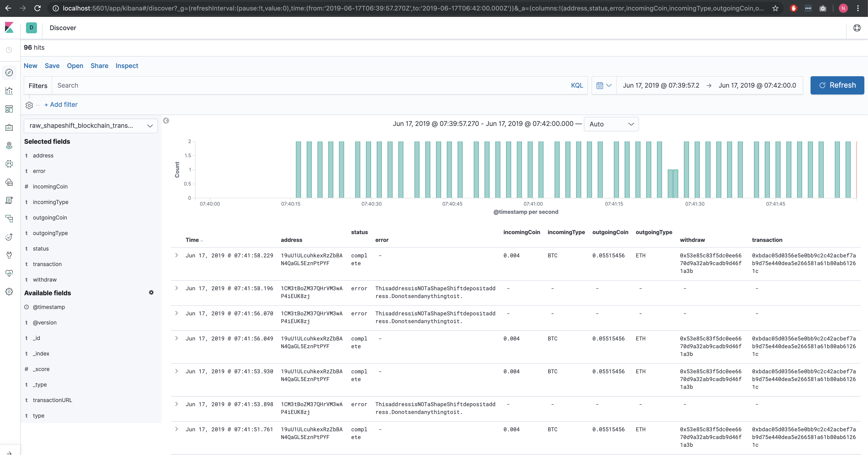Open Maps from the sidebar icon
The height and width of the screenshot is (455, 868).
[x=9, y=146]
